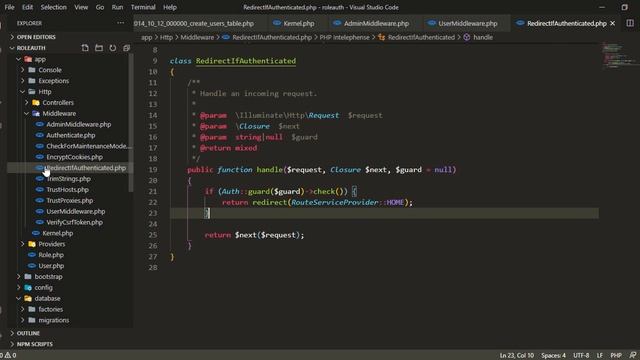
Task: Click the PHP Intelephense breadcrumb
Action: point(344,37)
